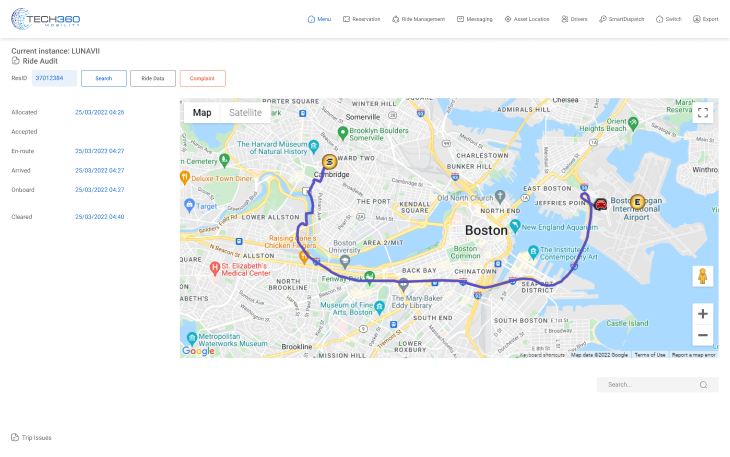This screenshot has height=457, width=730.
Task: Click the magnifier icon in search box
Action: [703, 385]
